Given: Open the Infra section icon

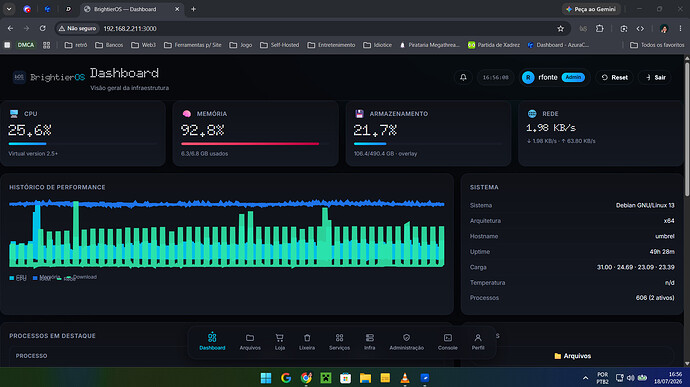Looking at the screenshot, I should point(370,342).
